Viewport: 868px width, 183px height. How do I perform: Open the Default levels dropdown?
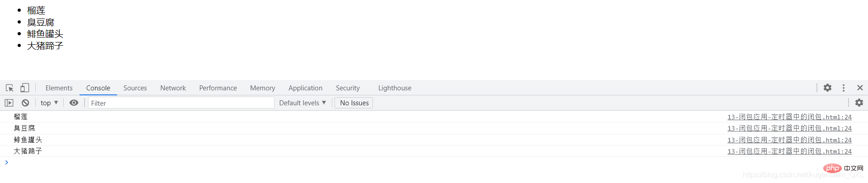point(302,103)
